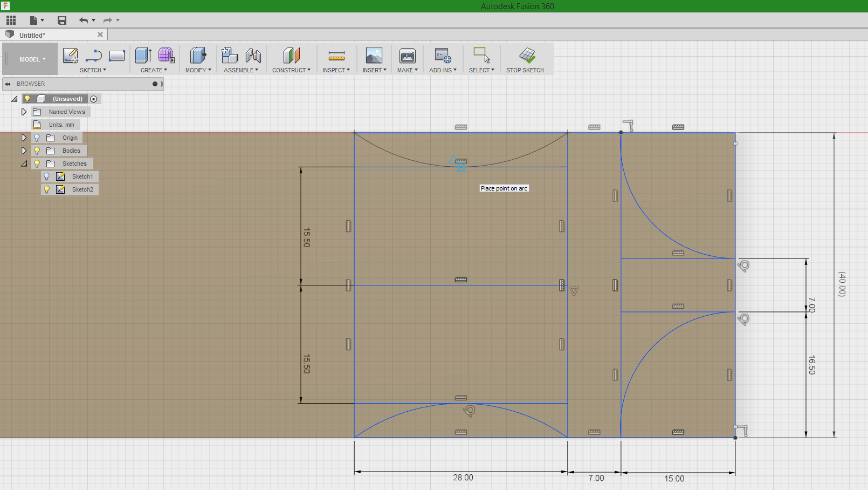
Task: Open the undo history dropdown arrow
Action: tap(94, 21)
